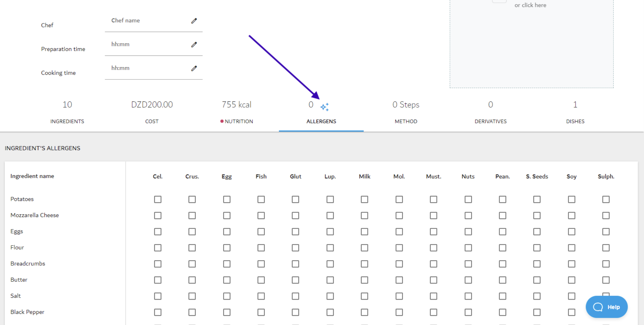Switch to the Dishes tab
Image resolution: width=644 pixels, height=325 pixels.
pyautogui.click(x=575, y=112)
